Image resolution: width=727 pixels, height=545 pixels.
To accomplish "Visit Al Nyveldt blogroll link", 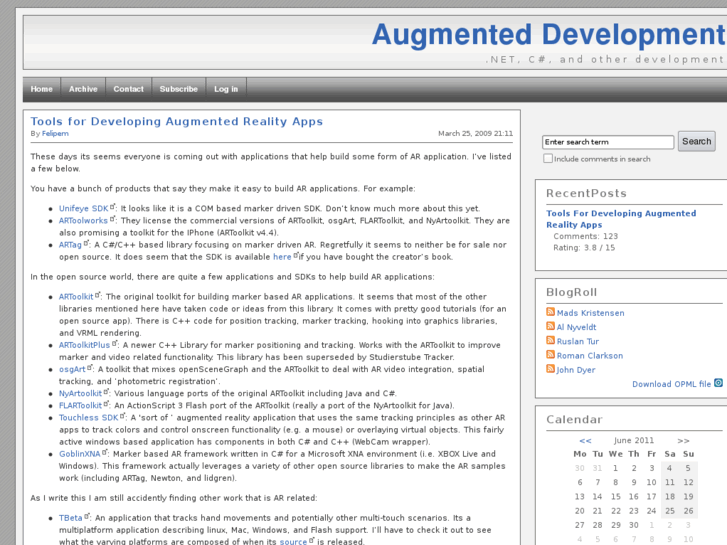I will tap(576, 327).
